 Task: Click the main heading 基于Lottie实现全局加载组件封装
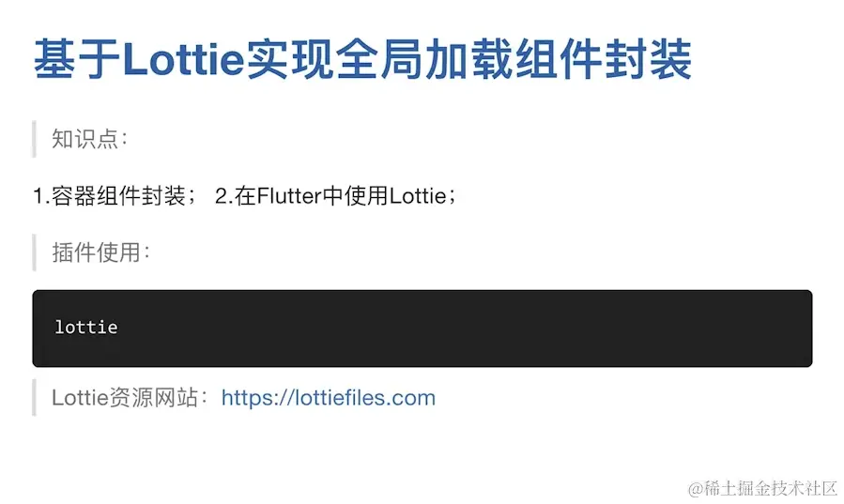coord(362,59)
